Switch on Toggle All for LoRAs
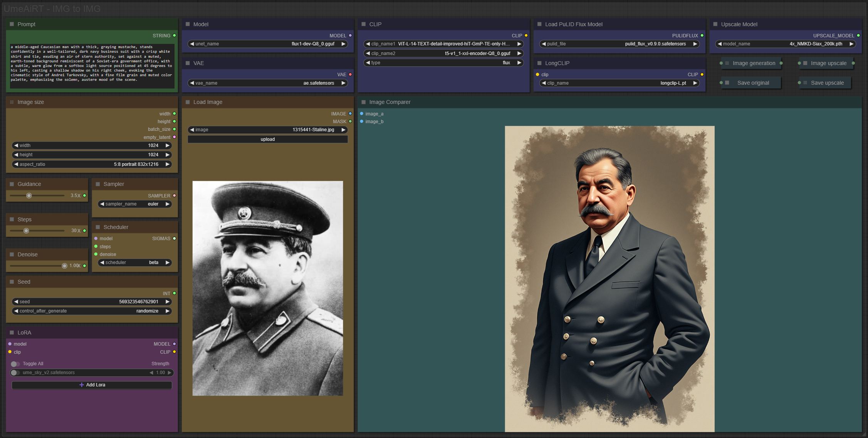This screenshot has width=868, height=438. [x=15, y=364]
